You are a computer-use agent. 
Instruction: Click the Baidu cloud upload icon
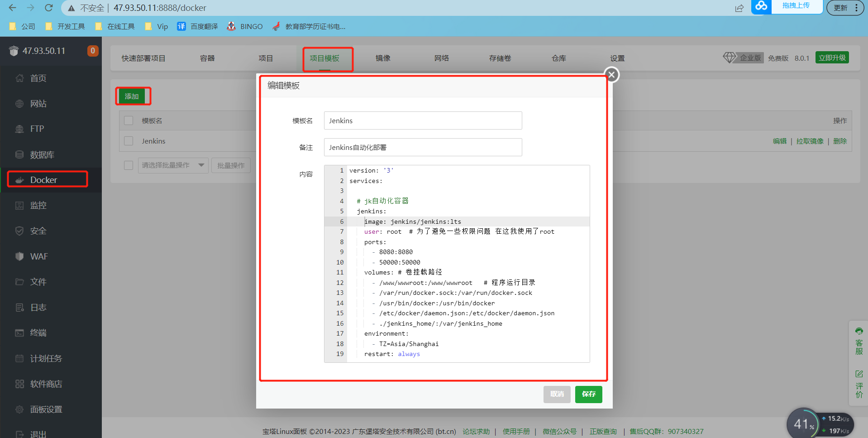click(761, 6)
